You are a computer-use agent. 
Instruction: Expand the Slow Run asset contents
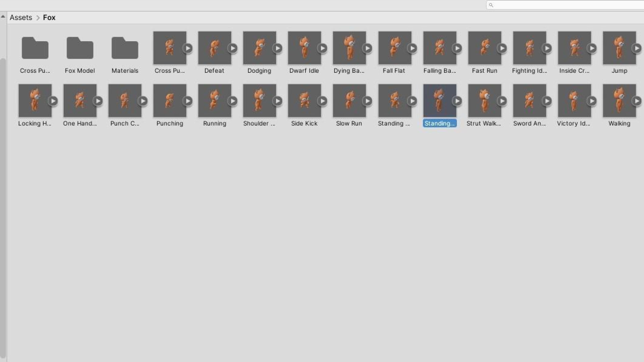pyautogui.click(x=367, y=101)
